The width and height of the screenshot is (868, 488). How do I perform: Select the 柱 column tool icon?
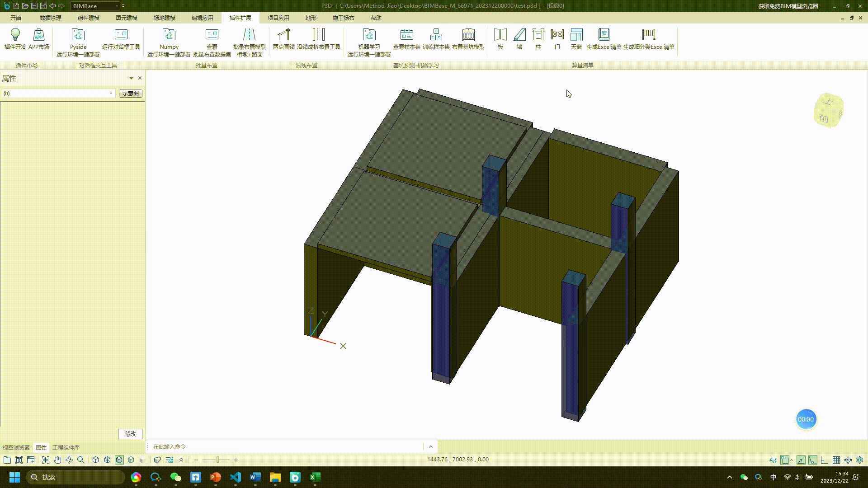pyautogui.click(x=538, y=35)
